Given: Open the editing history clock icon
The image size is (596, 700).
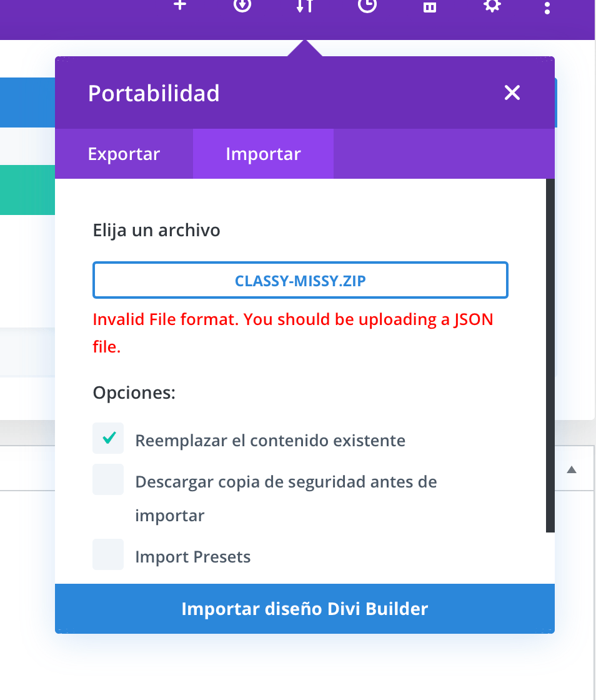Looking at the screenshot, I should (x=367, y=5).
